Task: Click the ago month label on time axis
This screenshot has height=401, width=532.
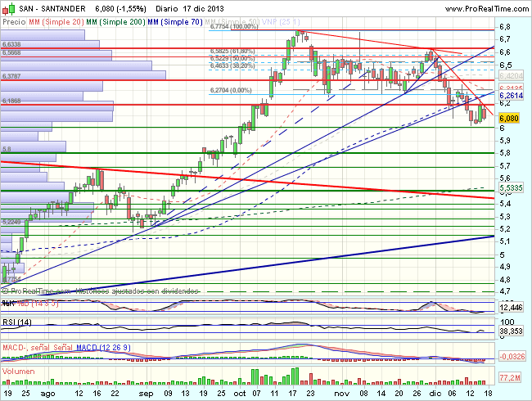Action: pos(47,394)
